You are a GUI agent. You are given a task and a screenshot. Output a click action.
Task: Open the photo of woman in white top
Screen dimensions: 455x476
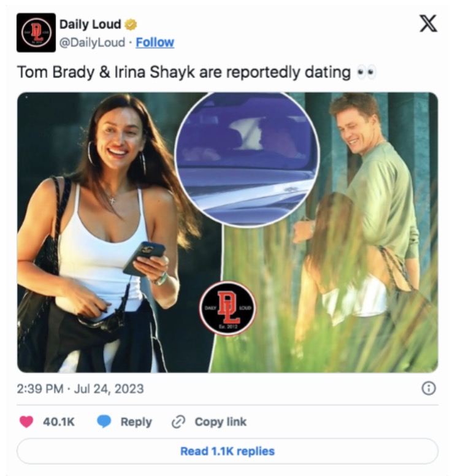pyautogui.click(x=106, y=232)
